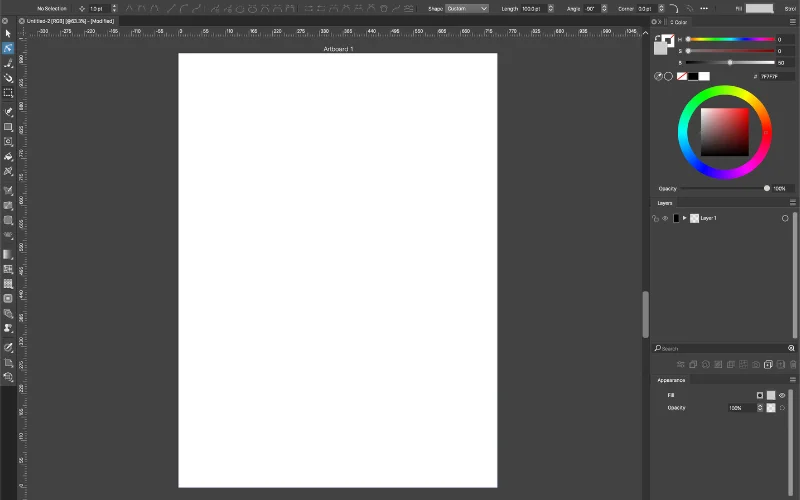Click the Fill label in Appearance panel
This screenshot has width=800, height=500.
(671, 395)
